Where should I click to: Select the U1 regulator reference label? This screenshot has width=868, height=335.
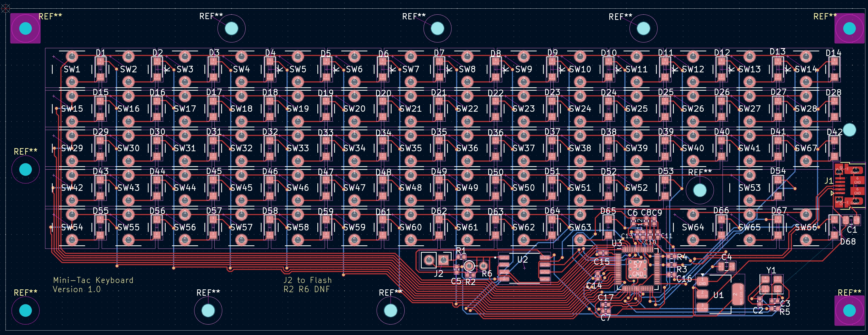coord(718,295)
